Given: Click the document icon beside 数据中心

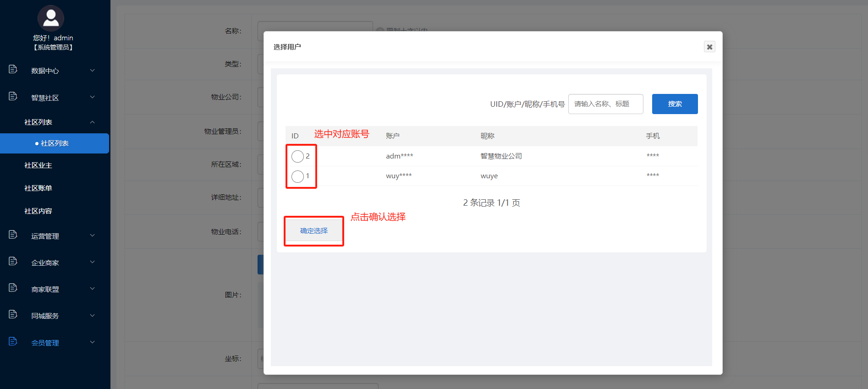Looking at the screenshot, I should click(13, 69).
